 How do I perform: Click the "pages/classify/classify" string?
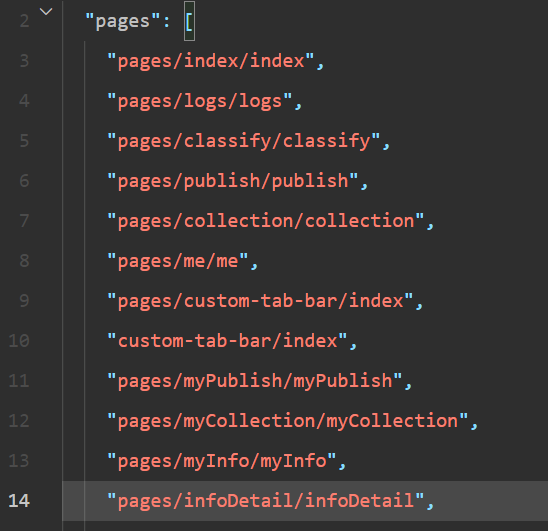[244, 141]
